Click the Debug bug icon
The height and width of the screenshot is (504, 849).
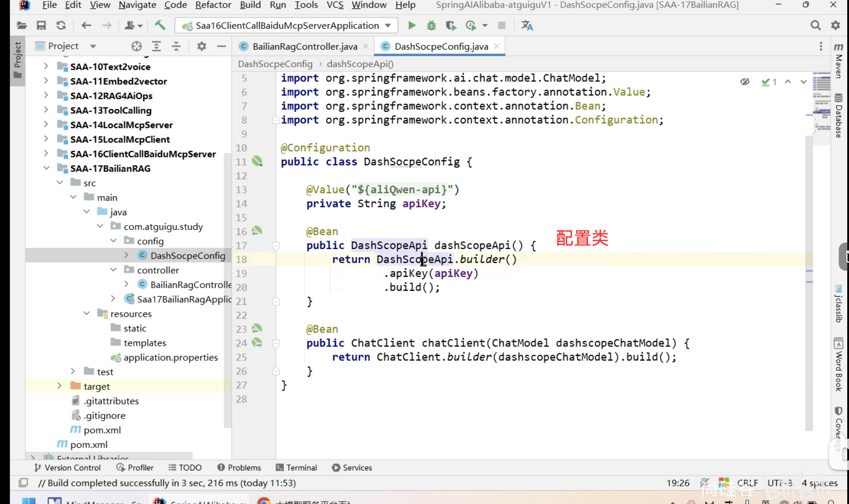tap(431, 25)
